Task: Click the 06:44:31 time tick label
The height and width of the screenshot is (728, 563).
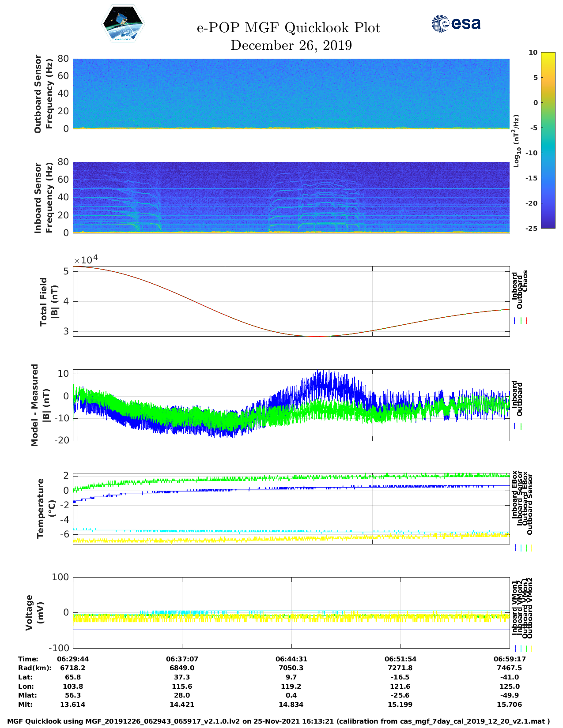Action: 291,659
